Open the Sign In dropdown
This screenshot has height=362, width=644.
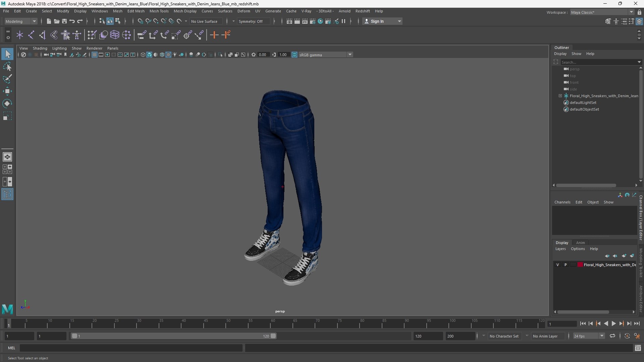pyautogui.click(x=383, y=21)
